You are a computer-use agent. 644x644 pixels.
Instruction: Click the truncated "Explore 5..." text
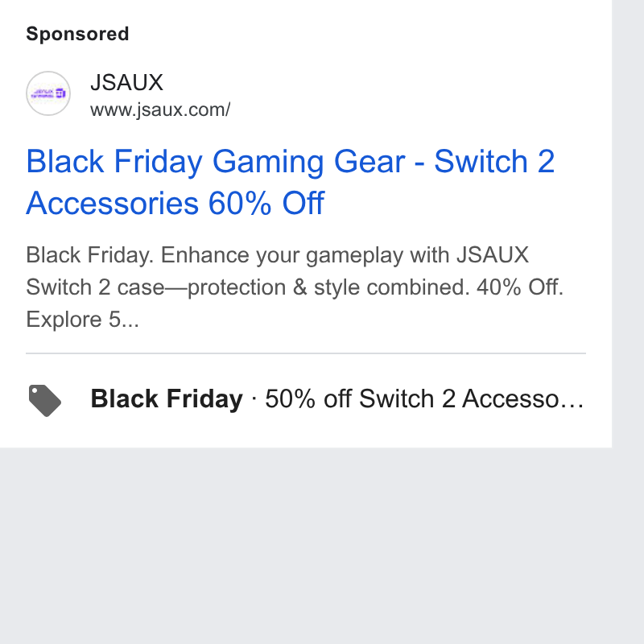click(83, 319)
